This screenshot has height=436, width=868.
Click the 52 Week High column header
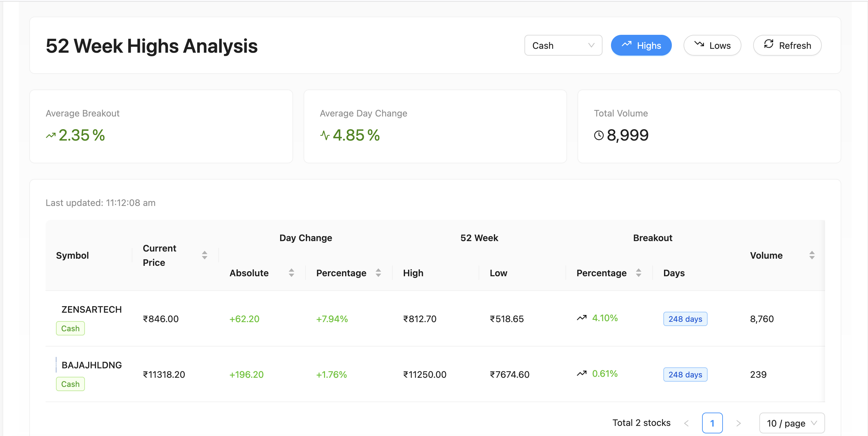coord(413,273)
